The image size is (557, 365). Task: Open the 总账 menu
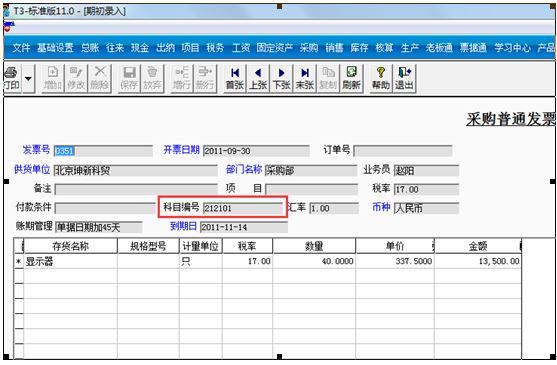click(90, 48)
